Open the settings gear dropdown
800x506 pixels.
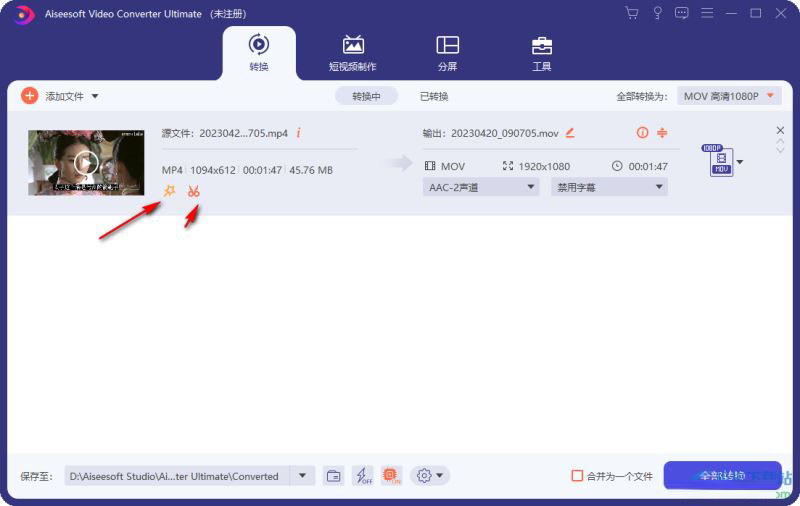click(x=430, y=476)
